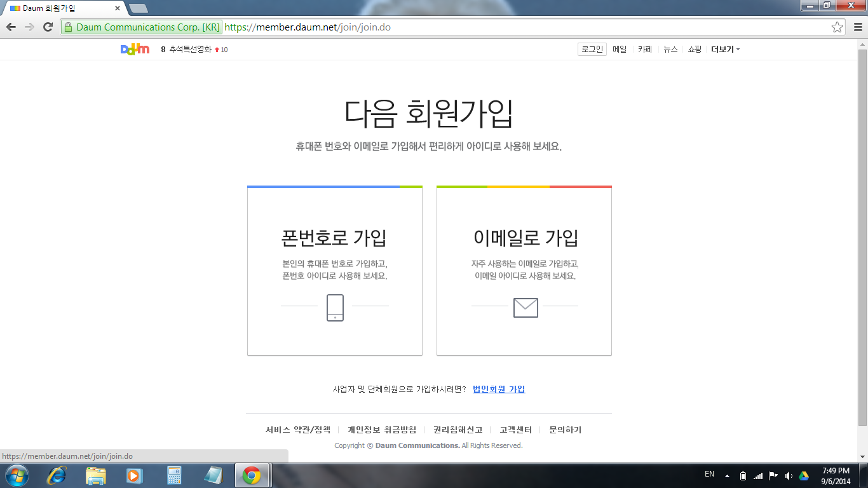Viewport: 868px width, 488px height.
Task: Open 권리침해신고 footer link
Action: tap(458, 430)
